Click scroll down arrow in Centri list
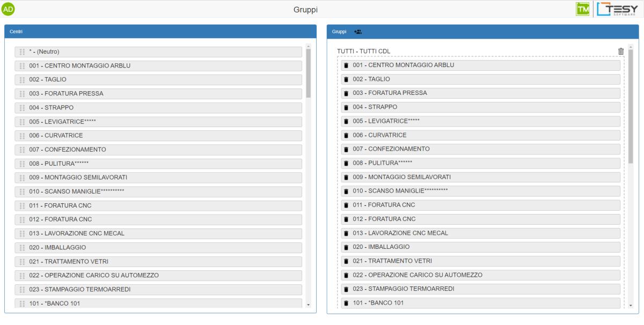This screenshot has height=325, width=644. point(308,305)
